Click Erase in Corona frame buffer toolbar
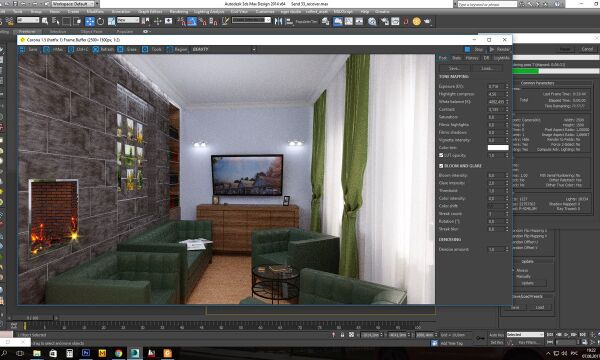 127,49
